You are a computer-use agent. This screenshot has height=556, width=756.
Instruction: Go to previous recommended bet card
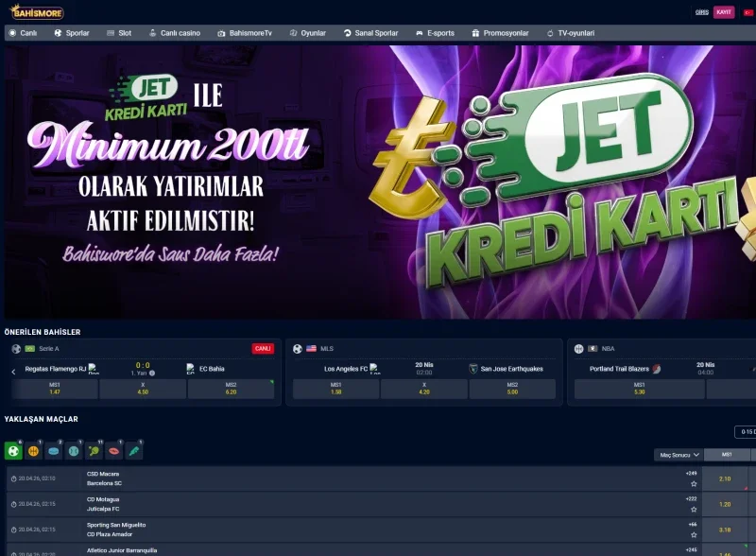[x=13, y=372]
